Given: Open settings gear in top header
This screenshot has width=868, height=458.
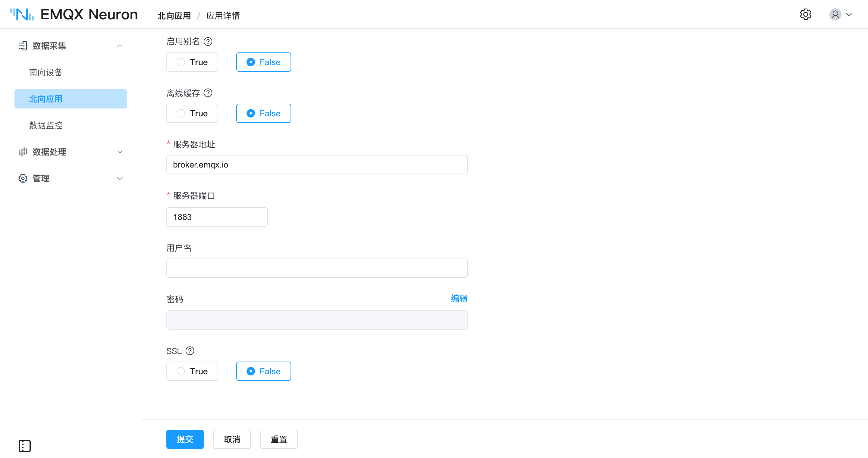Looking at the screenshot, I should point(805,14).
